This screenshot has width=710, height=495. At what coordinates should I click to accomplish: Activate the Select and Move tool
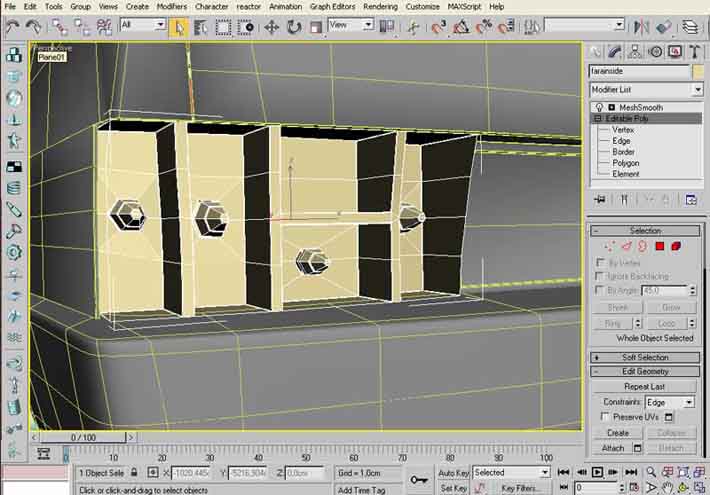[x=272, y=26]
